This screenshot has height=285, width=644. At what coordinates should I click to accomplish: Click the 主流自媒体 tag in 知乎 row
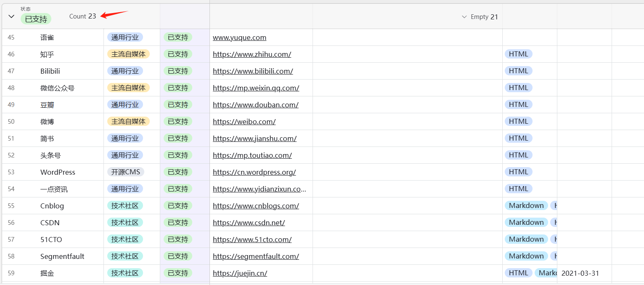pos(128,54)
